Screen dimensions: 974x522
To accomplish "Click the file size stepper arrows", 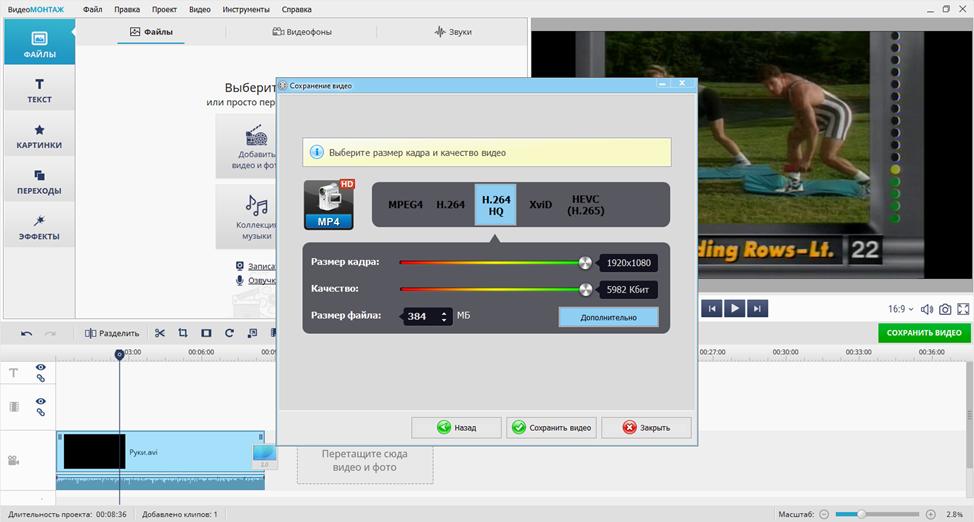I will (444, 316).
